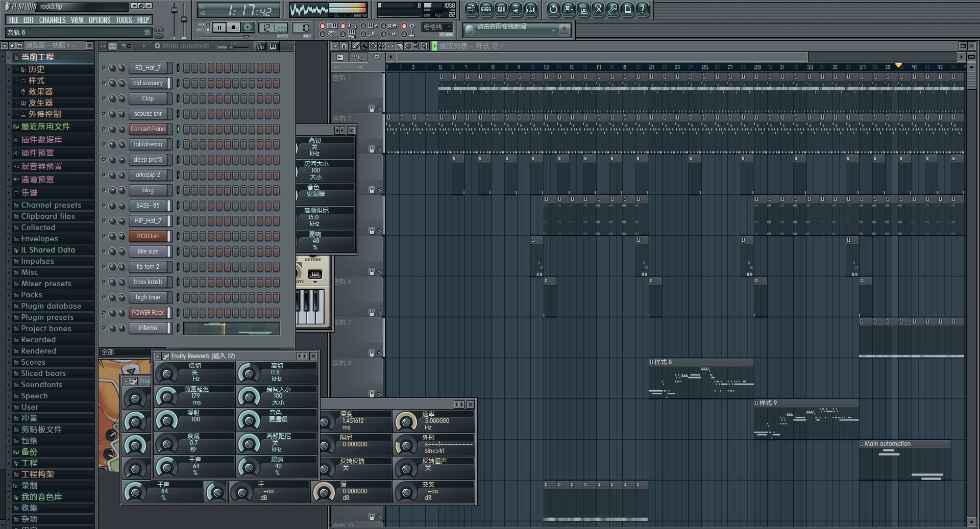Select the pencil draw tool in playlist
Viewport: 980px width, 529px height.
click(x=356, y=46)
